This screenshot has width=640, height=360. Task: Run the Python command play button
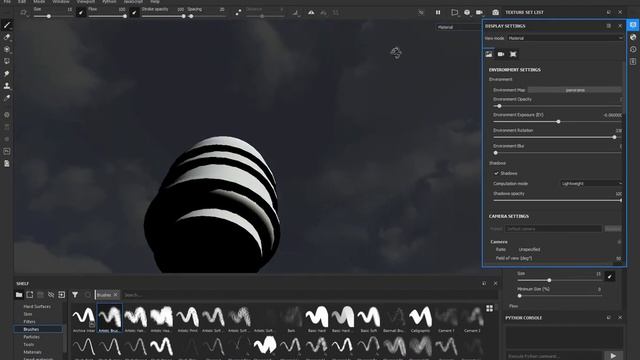click(613, 356)
